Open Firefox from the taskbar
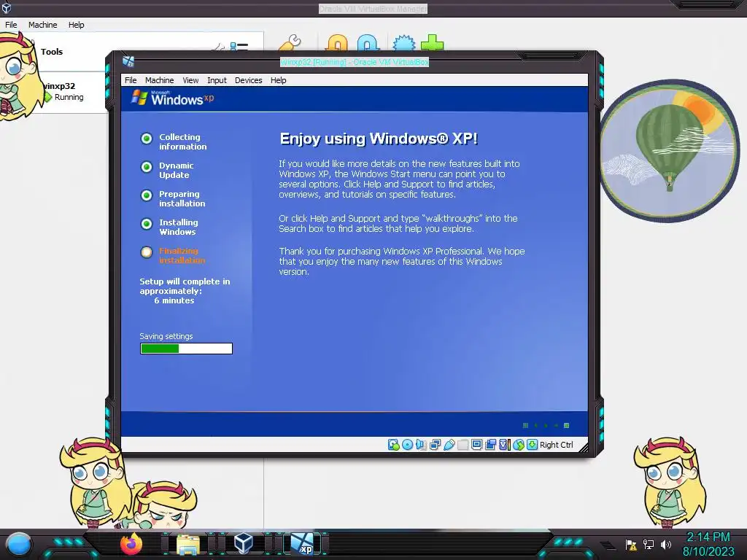The width and height of the screenshot is (747, 560). click(131, 544)
